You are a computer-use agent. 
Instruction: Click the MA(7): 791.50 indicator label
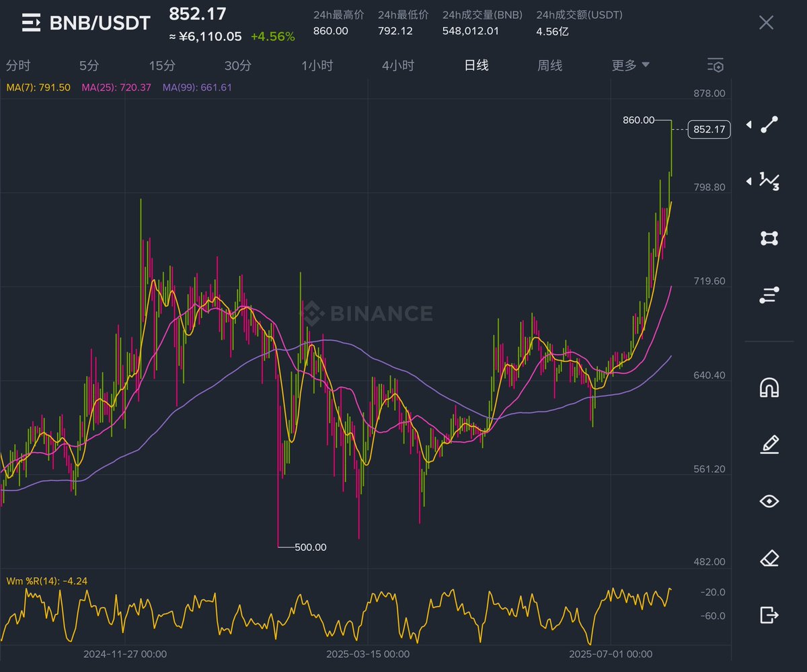38,87
